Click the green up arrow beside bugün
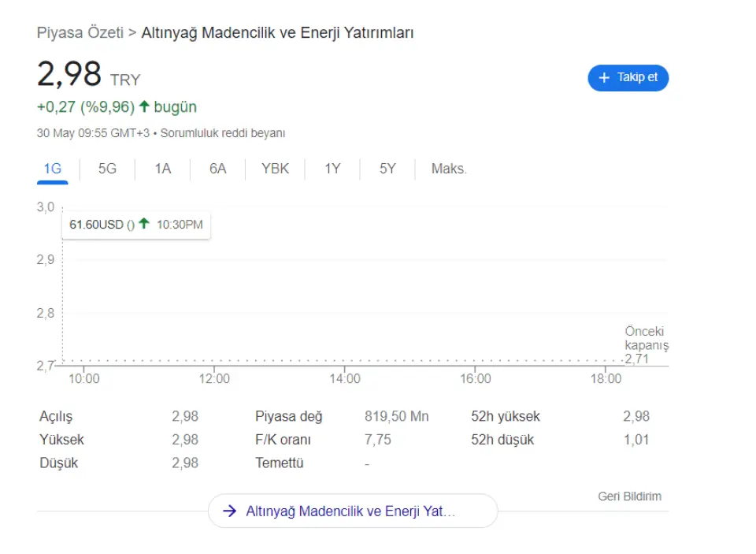 point(144,106)
